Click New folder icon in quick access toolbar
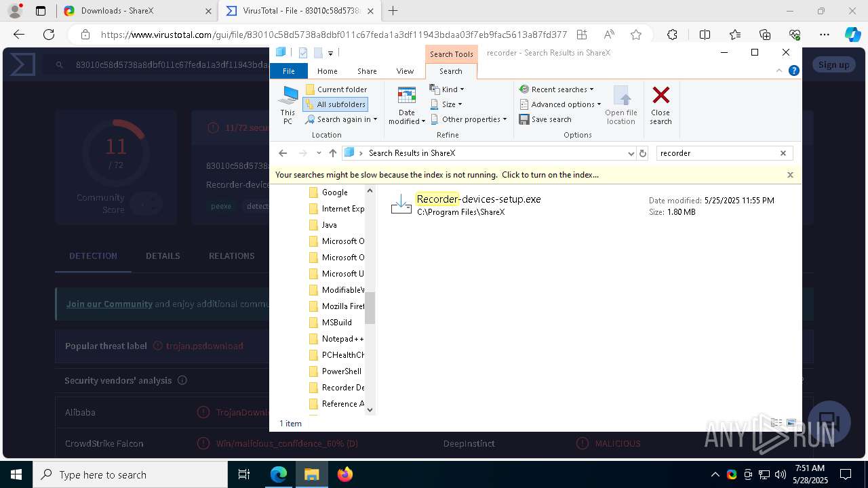 [317, 53]
